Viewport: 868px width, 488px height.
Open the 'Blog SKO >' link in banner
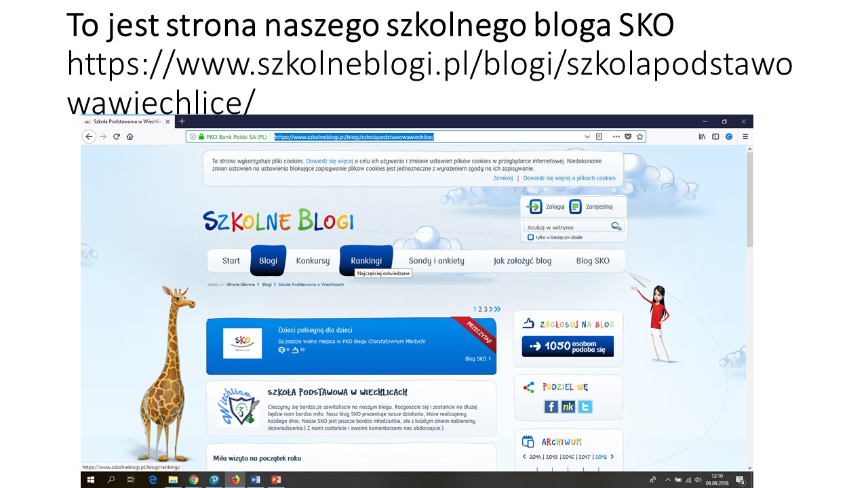[478, 359]
